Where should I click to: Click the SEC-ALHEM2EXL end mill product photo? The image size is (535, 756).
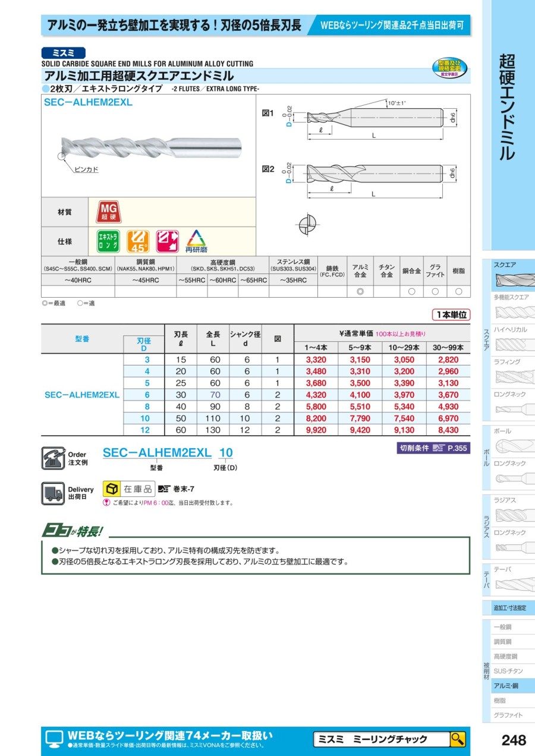tap(151, 146)
